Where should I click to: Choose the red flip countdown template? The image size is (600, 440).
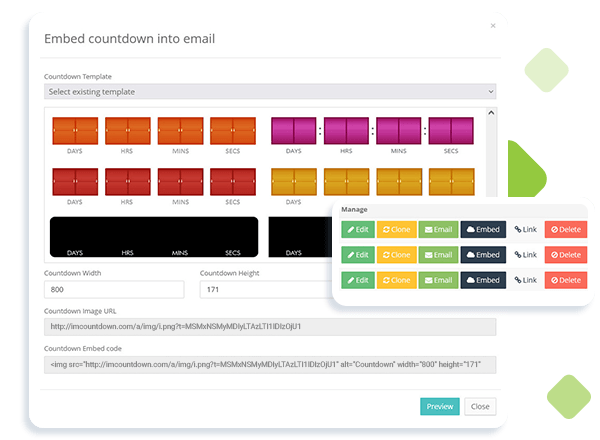(152, 182)
